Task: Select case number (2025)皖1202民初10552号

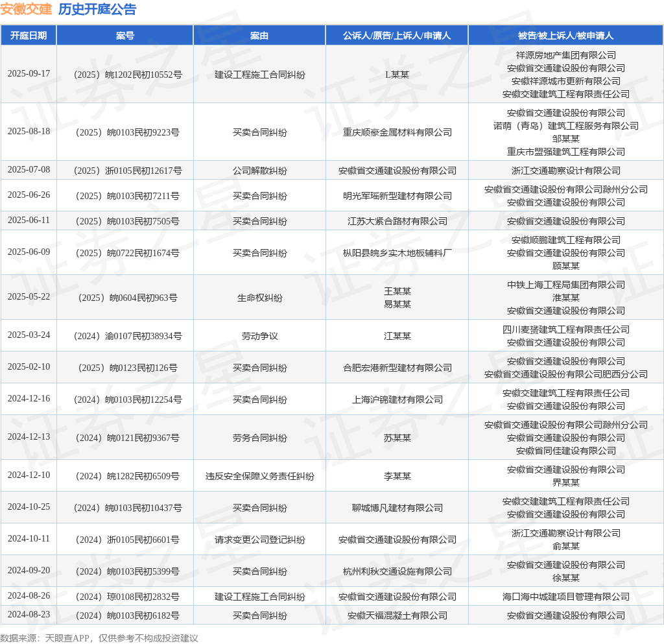Action: coord(128,75)
